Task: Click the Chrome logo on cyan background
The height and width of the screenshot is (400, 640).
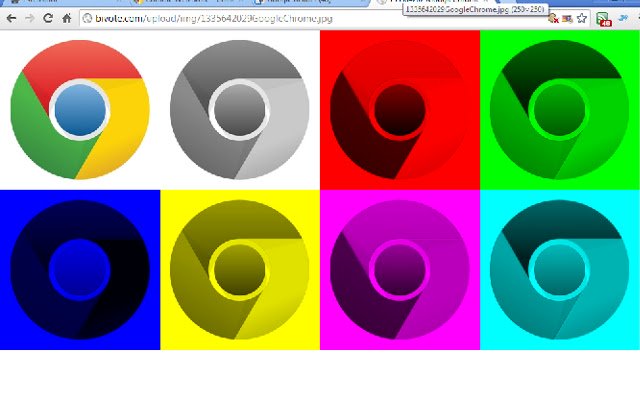Action: click(560, 269)
